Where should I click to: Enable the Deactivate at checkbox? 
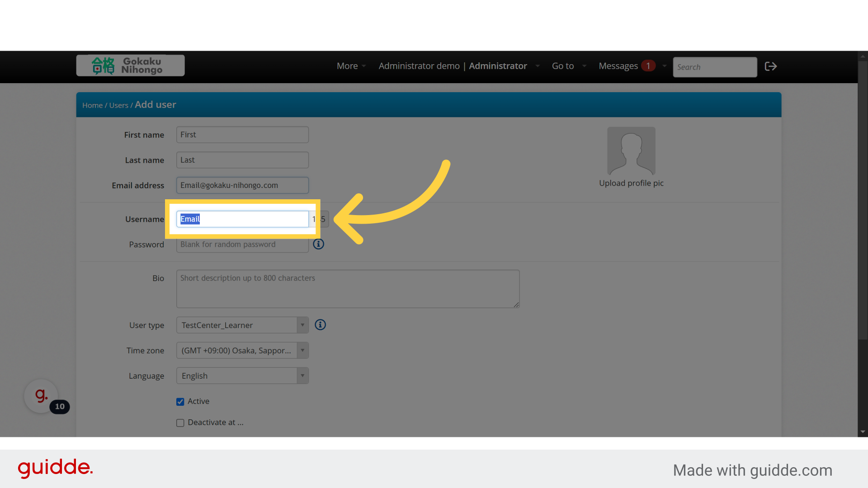point(180,423)
